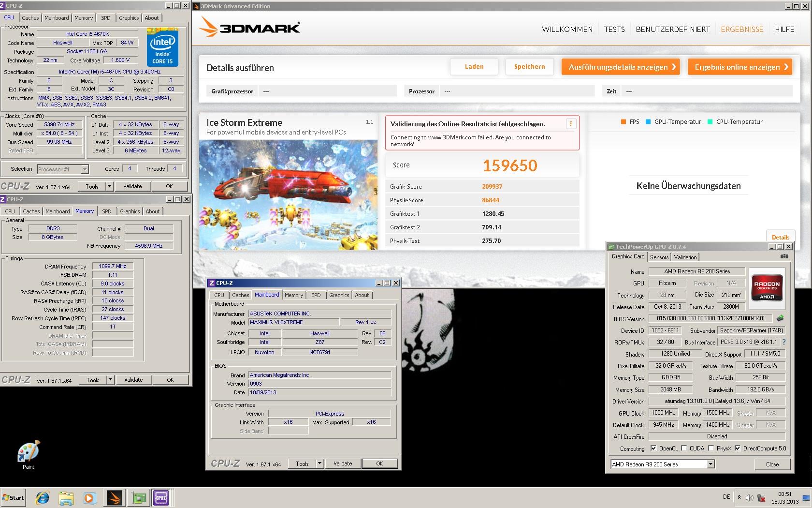This screenshot has height=508, width=812.
Task: Toggle the OpenCL checkbox in GPU-Z
Action: click(653, 448)
